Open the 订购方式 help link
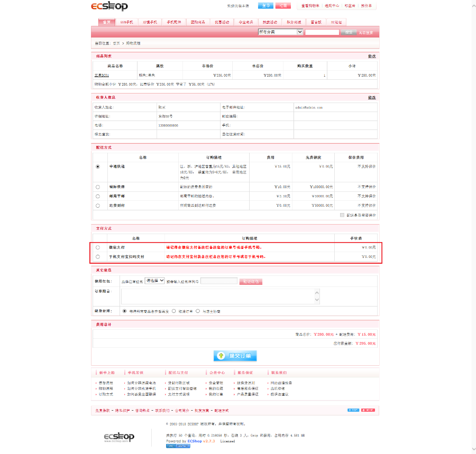This screenshot has height=454, width=476. [x=106, y=395]
